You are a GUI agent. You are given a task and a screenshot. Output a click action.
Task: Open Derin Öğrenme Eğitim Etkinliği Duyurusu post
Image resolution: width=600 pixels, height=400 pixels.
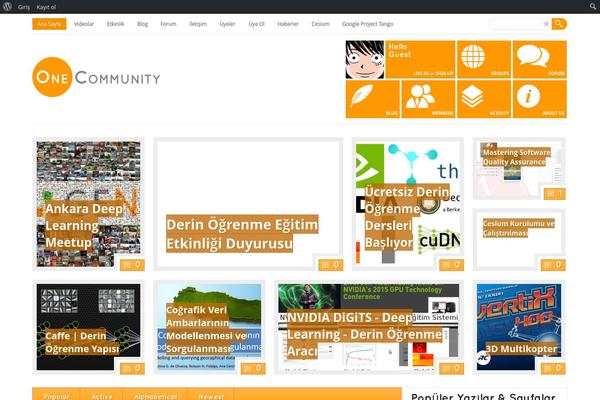(242, 234)
